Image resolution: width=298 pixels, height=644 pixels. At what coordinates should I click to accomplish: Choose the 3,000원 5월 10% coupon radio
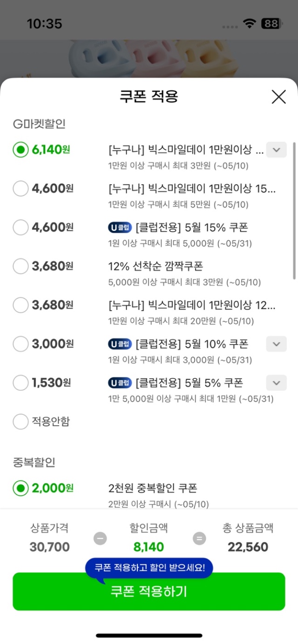tap(20, 344)
